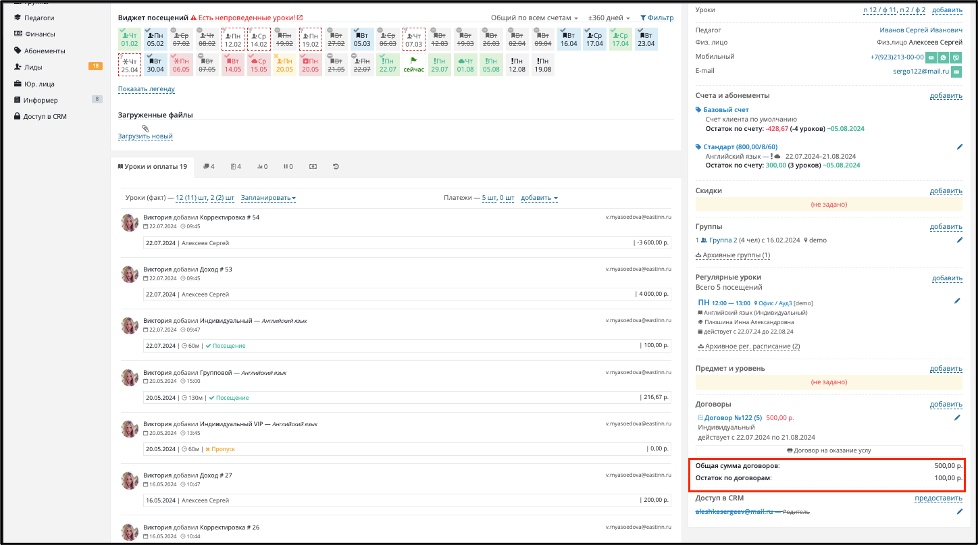This screenshot has width=979, height=545.
Task: Open the Лиды sidebar section
Action: 33,67
